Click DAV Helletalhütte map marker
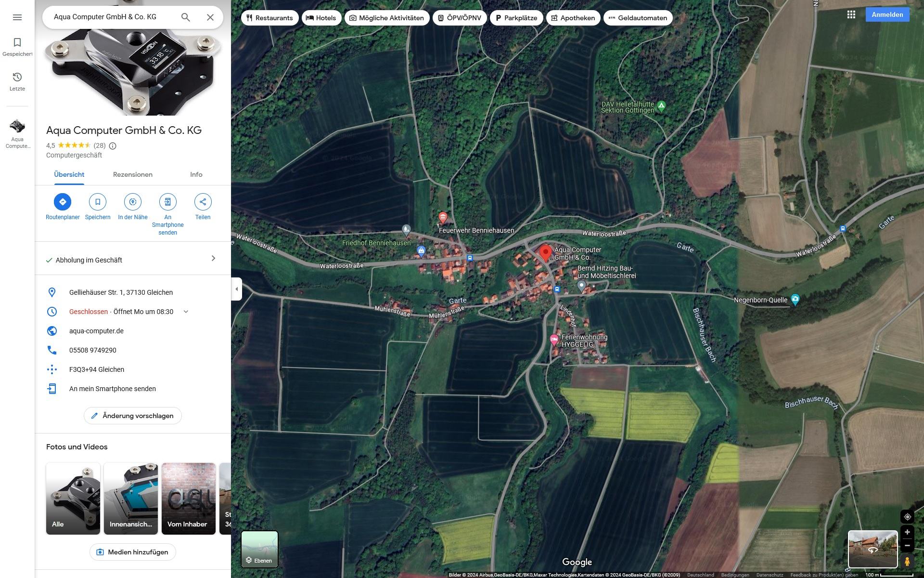 (662, 105)
